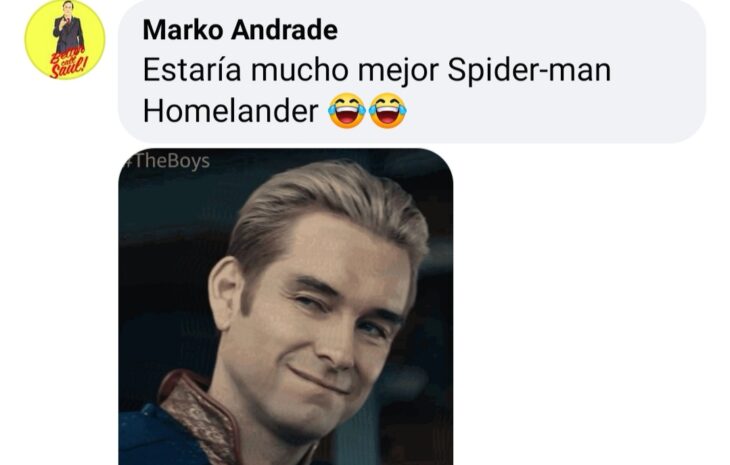Screen dimensions: 730x465
Task: Click the word Homelander in the comment text
Action: (x=230, y=111)
